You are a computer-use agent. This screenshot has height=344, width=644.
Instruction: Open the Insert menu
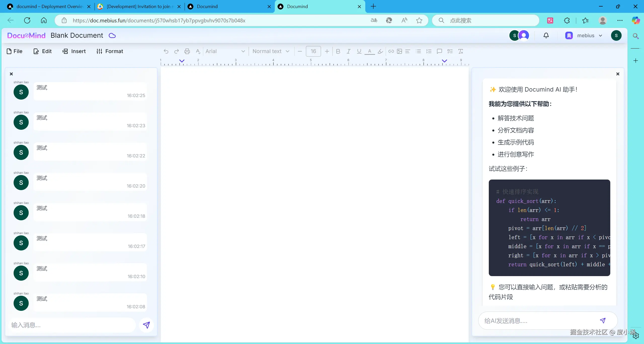tap(74, 51)
